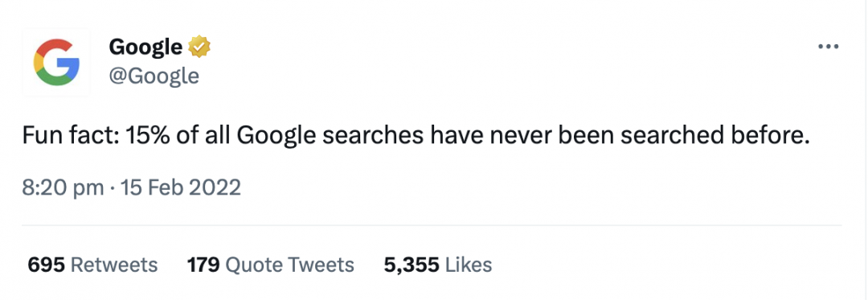Click the gold verified badge beside Google
Image resolution: width=868 pixels, height=300 pixels.
pos(199,47)
